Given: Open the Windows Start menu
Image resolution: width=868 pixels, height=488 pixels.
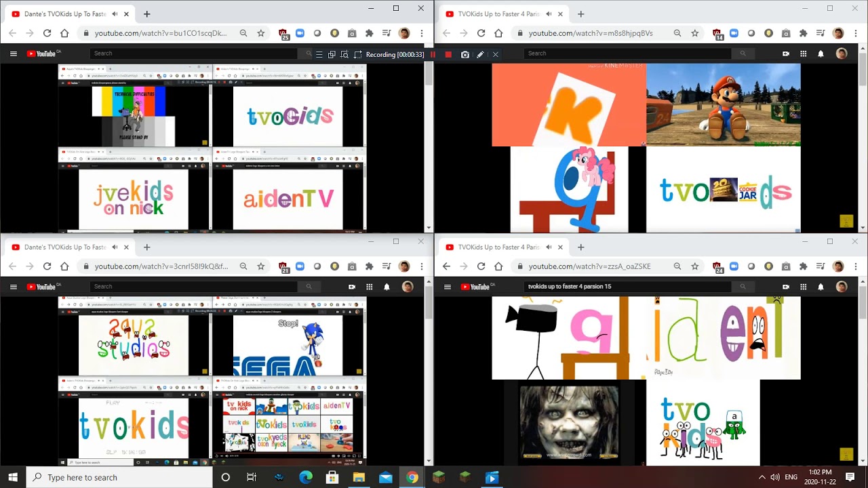Looking at the screenshot, I should coord(13,477).
